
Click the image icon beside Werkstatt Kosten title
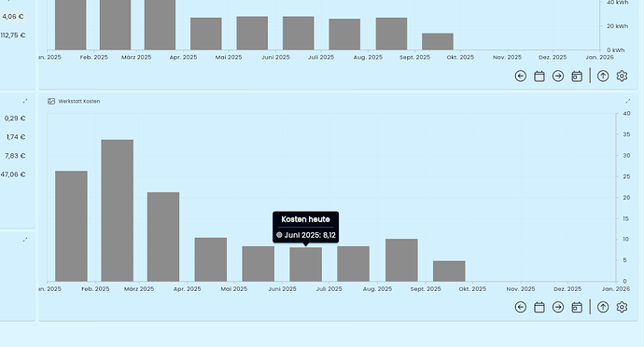(51, 102)
